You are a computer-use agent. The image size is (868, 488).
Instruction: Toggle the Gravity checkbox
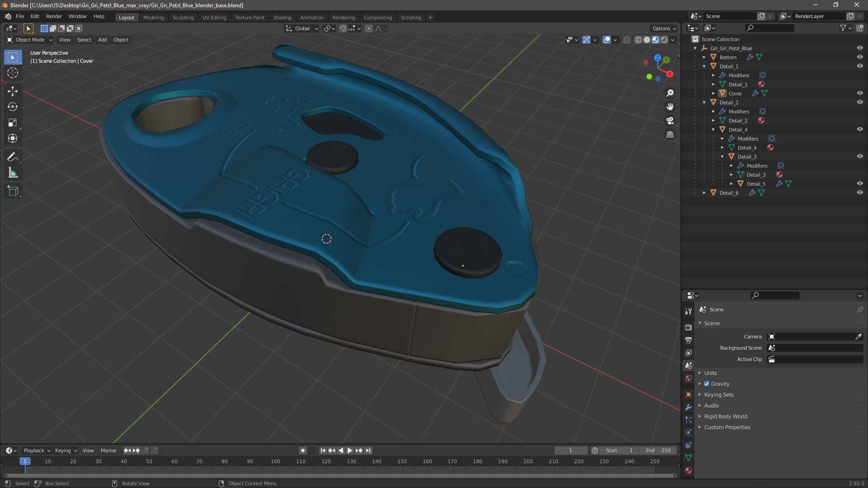(707, 384)
